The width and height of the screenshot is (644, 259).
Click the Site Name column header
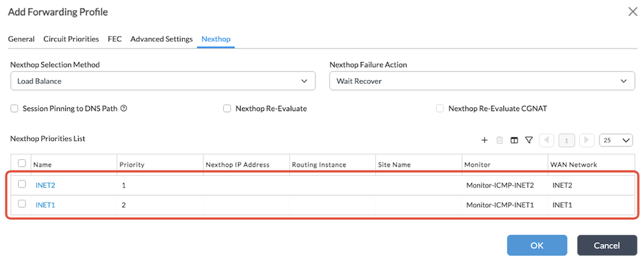(394, 164)
